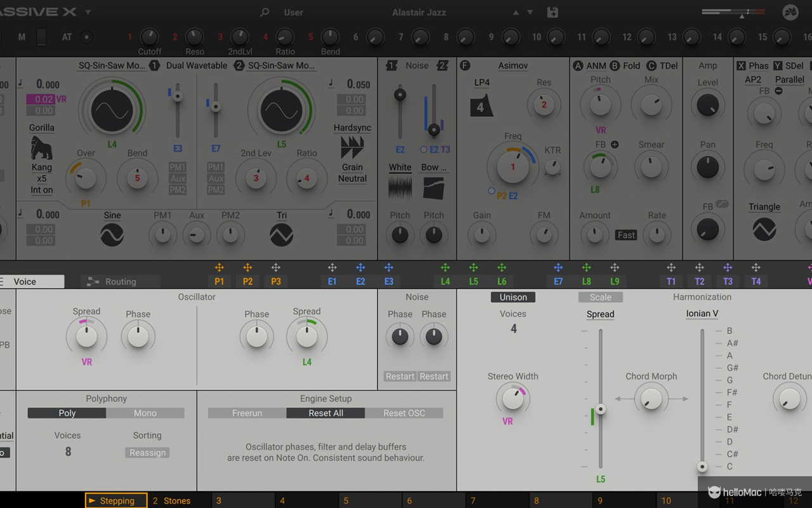The height and width of the screenshot is (508, 812).
Task: Go to previous preset with up arrow
Action: (516, 12)
